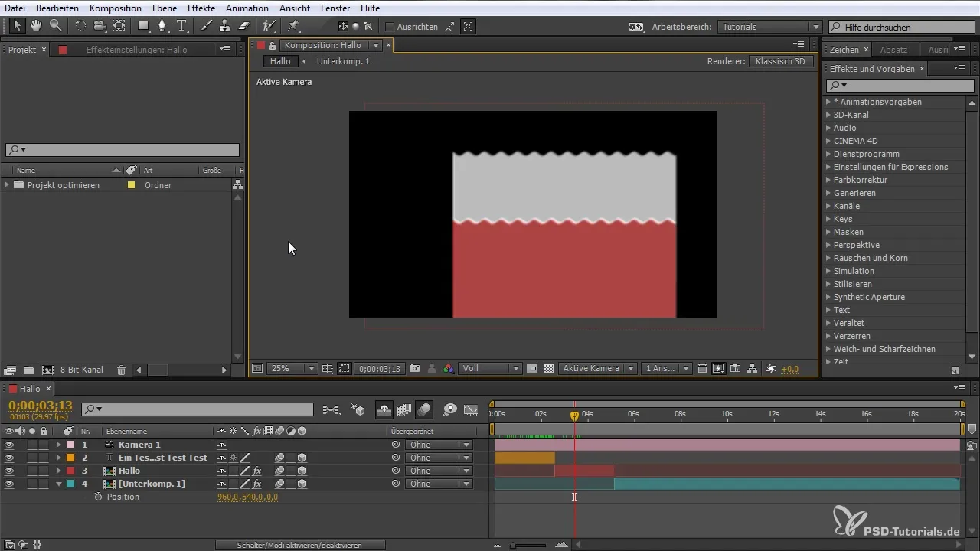980x551 pixels.
Task: Expand the Farbkorrektur effects category
Action: tap(828, 180)
